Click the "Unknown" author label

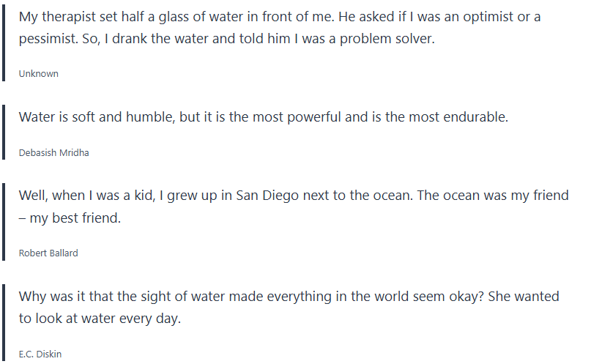[x=38, y=74]
